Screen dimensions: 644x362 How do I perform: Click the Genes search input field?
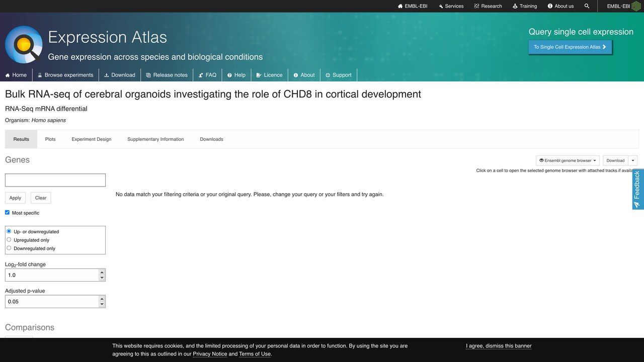pos(55,180)
